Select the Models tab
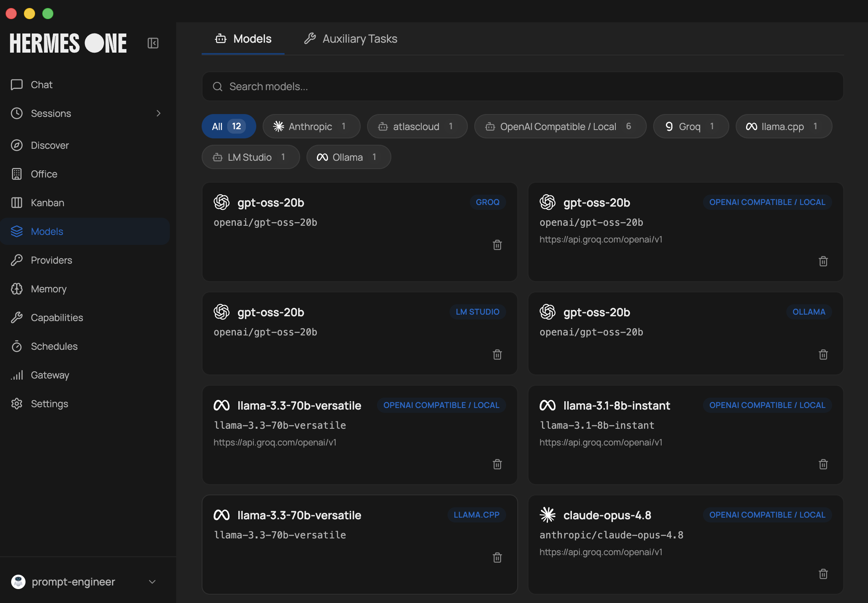868x603 pixels. coord(243,39)
